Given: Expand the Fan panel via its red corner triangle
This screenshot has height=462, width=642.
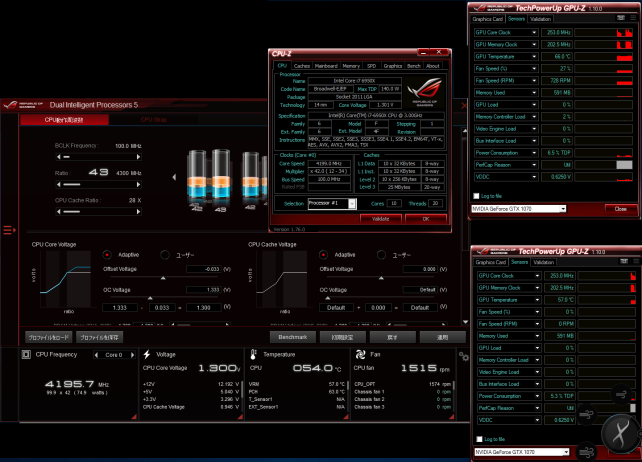Looking at the screenshot, I should pyautogui.click(x=451, y=417).
